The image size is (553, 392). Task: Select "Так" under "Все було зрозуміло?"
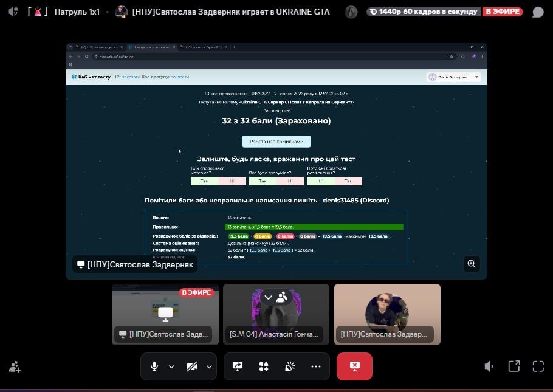[263, 181]
